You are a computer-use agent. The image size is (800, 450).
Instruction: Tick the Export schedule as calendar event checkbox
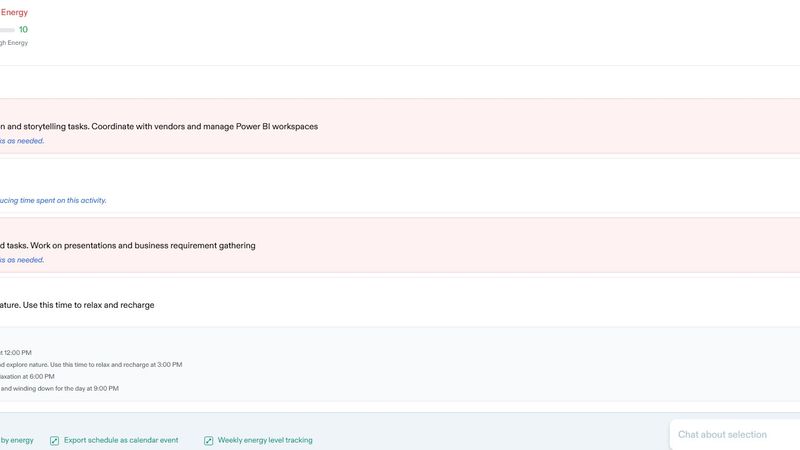(54, 441)
